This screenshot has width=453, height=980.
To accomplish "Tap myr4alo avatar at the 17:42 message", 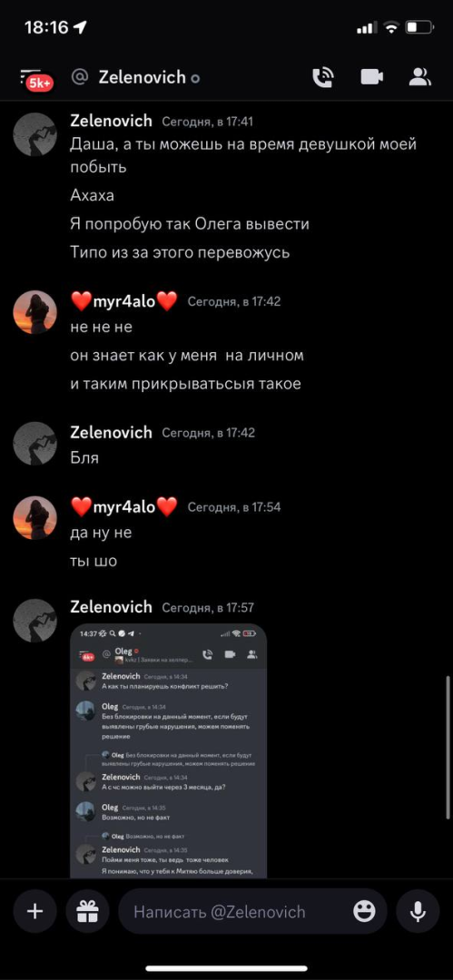I will point(35,312).
